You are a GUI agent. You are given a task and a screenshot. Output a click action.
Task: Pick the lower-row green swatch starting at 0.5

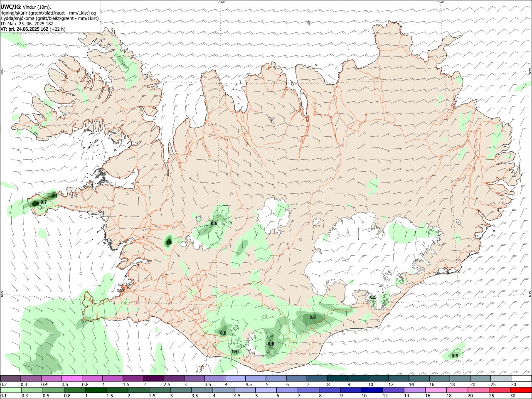(53, 390)
